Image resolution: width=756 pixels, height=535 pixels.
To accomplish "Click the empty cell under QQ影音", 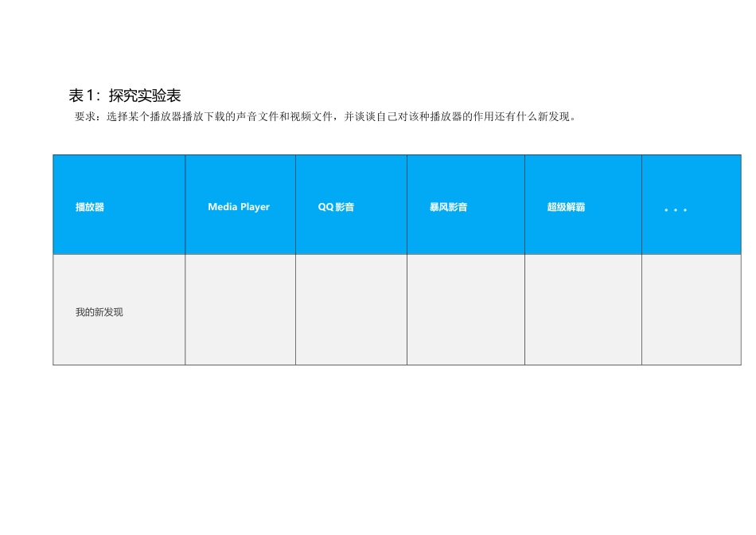I will (350, 309).
